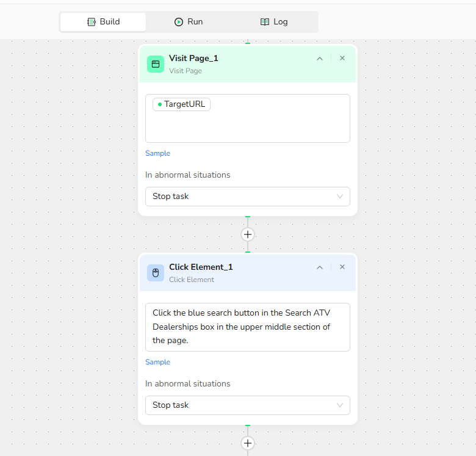Open the Run tab

tap(189, 22)
